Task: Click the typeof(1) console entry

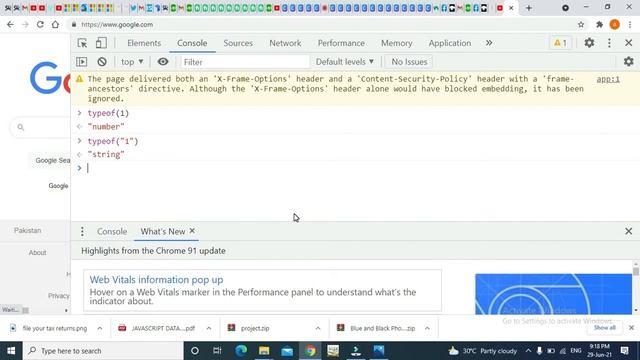Action: point(108,113)
